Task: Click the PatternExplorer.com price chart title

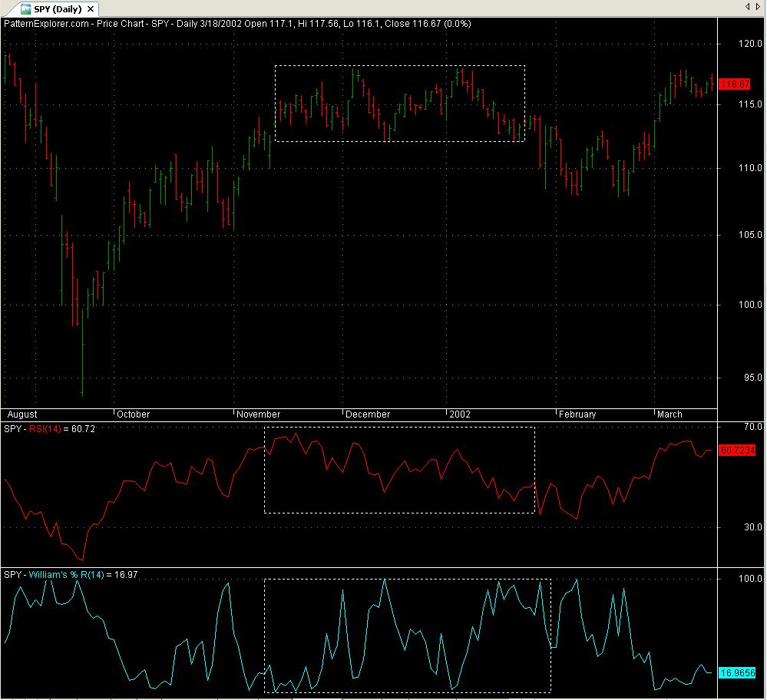Action: coord(237,24)
